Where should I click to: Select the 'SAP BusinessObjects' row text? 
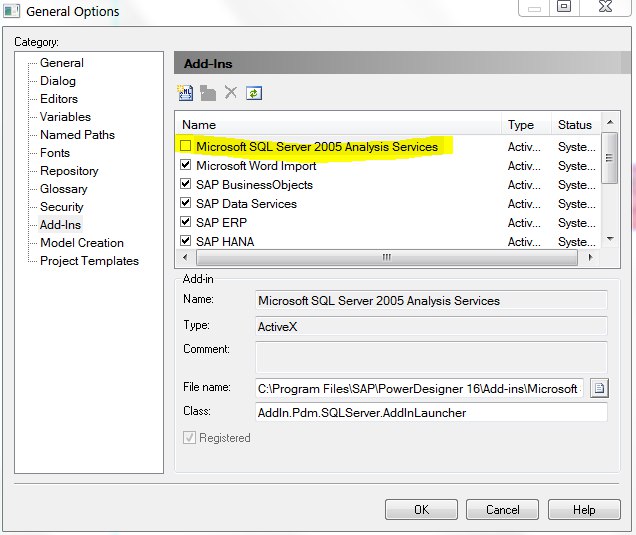pyautogui.click(x=254, y=185)
